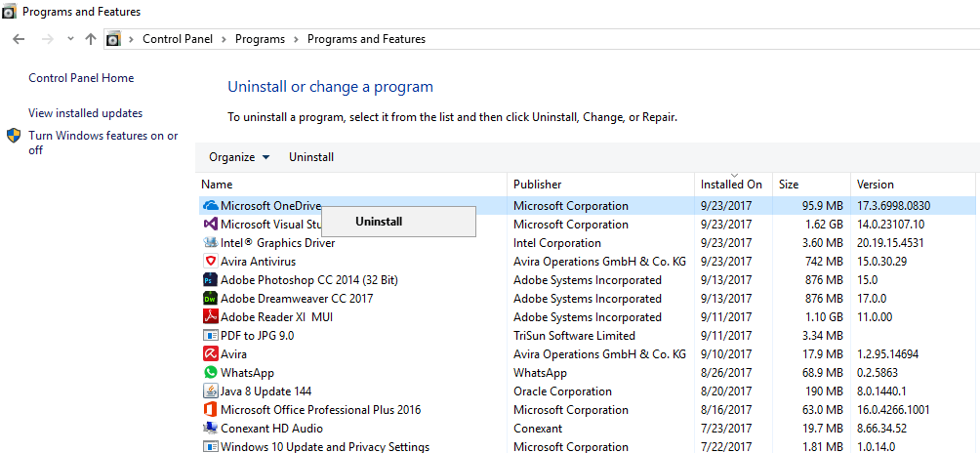
Task: Click the shield icon beside Turn Windows features
Action: [x=14, y=137]
